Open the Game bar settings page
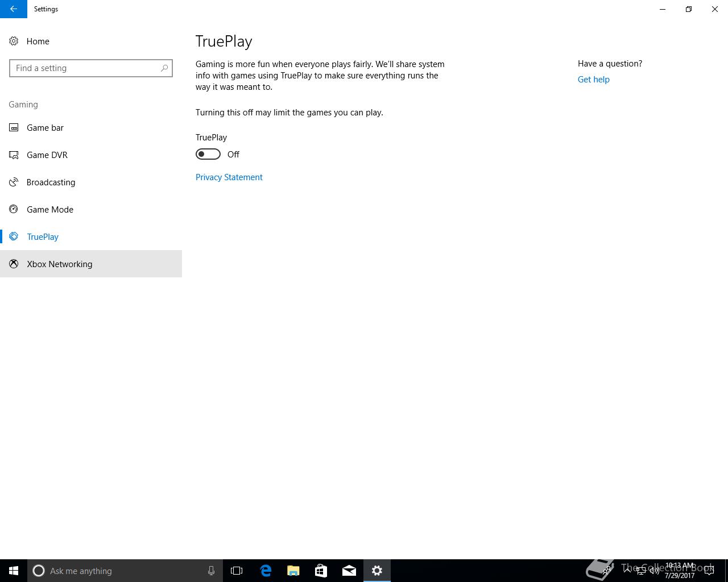The height and width of the screenshot is (582, 728). (91, 128)
